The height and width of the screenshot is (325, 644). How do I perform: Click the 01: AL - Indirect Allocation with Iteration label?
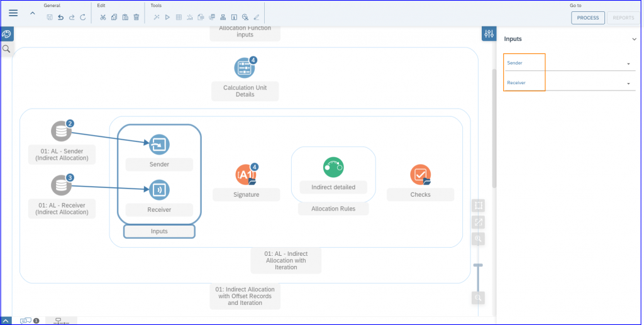pyautogui.click(x=286, y=261)
